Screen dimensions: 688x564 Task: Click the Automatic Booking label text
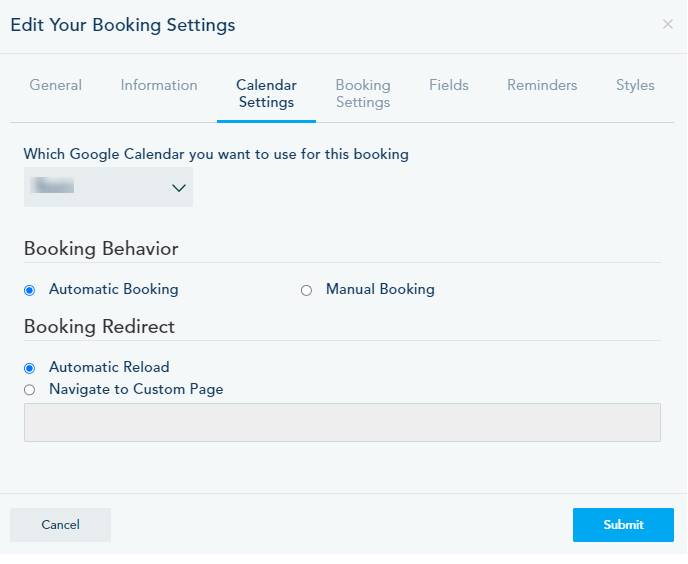(x=113, y=289)
